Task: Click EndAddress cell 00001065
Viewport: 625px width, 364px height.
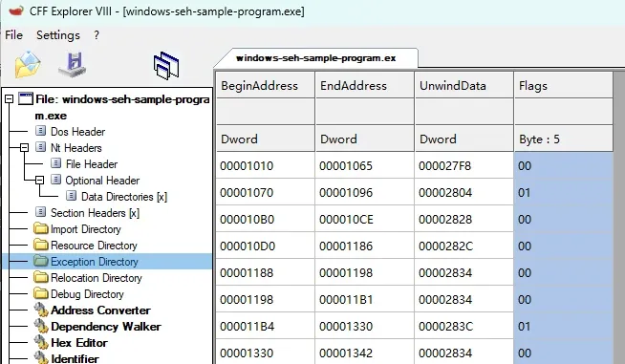Action: (x=364, y=165)
